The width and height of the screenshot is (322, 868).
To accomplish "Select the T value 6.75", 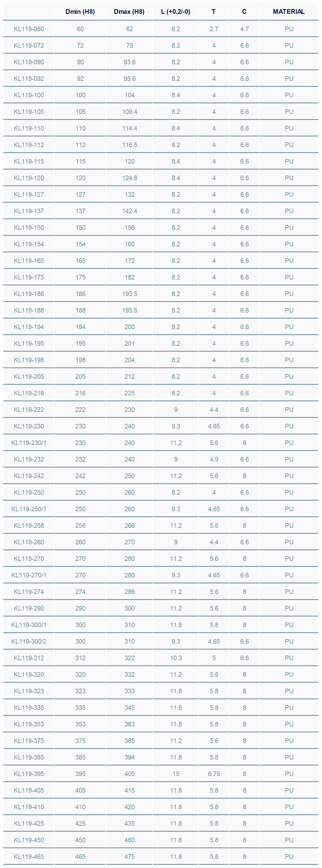I will click(214, 774).
